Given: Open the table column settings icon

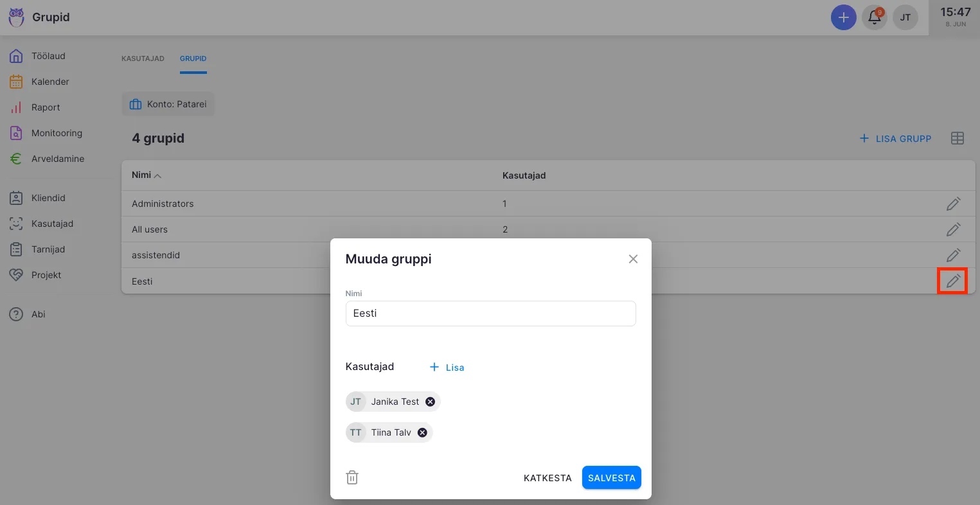Looking at the screenshot, I should (958, 138).
